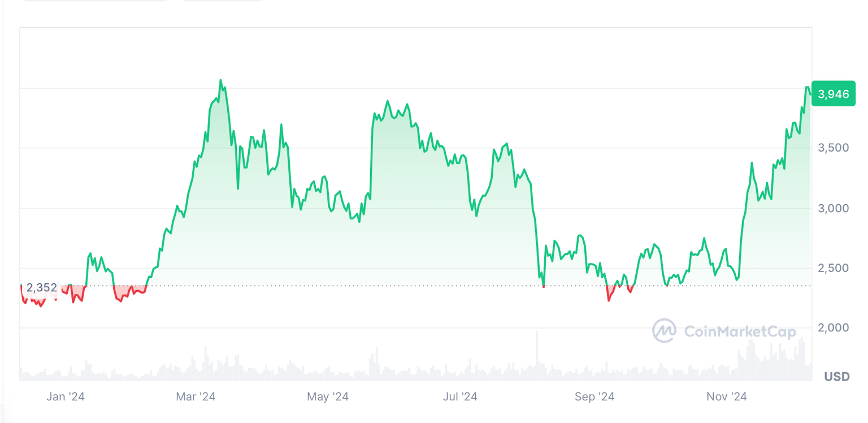The image size is (868, 423).
Task: Select the Nov '24 date label
Action: point(727,397)
